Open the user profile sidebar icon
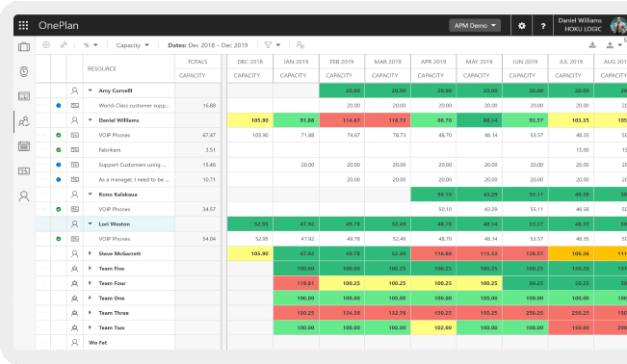 click(x=24, y=196)
